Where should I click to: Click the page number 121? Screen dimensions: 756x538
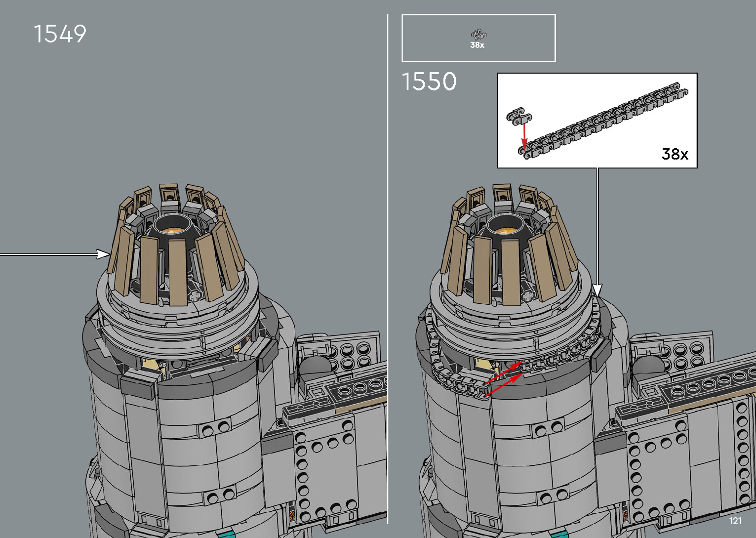click(735, 521)
